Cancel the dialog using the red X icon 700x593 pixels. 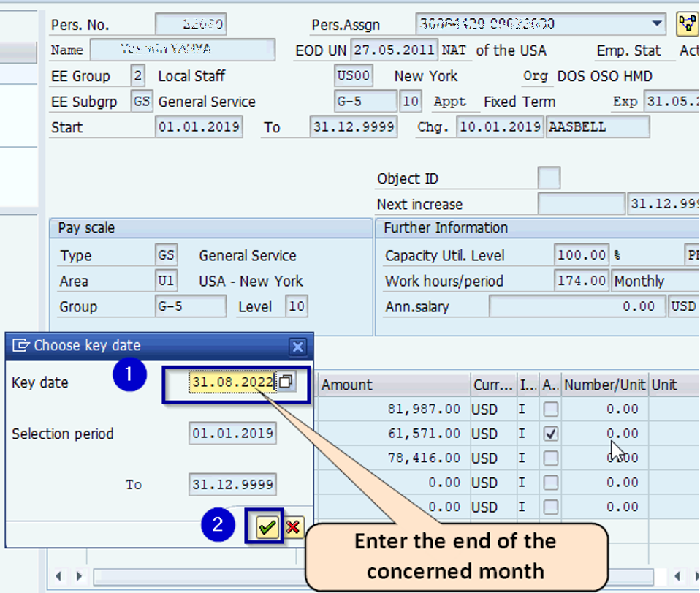pos(294,526)
